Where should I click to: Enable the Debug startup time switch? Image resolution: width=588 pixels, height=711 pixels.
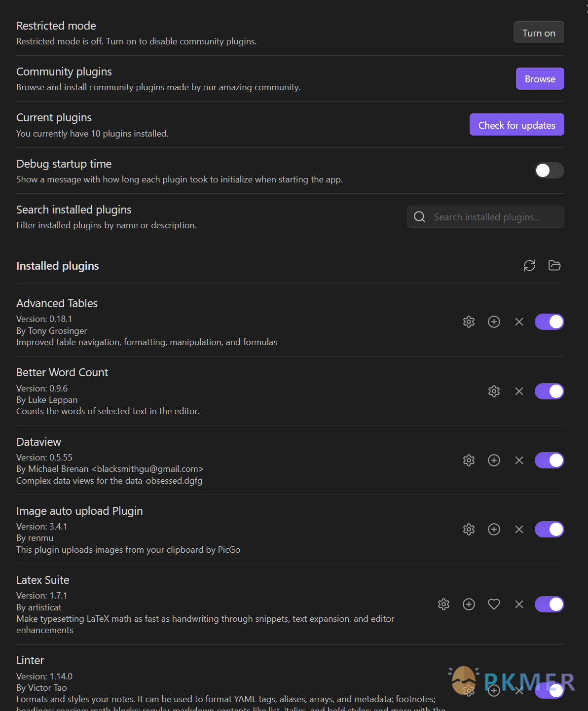[x=550, y=171]
